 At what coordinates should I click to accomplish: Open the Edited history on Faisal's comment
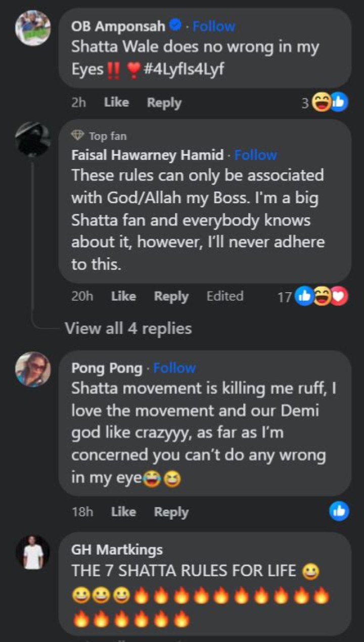tap(225, 296)
